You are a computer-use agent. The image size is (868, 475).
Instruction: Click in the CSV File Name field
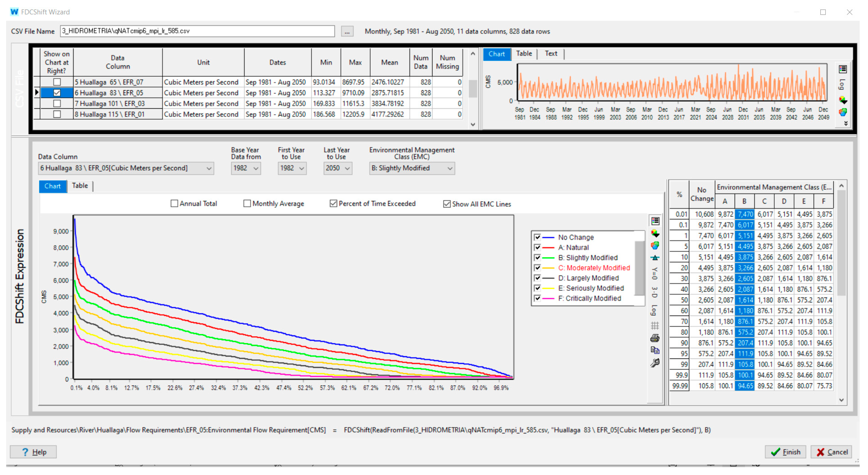[197, 31]
